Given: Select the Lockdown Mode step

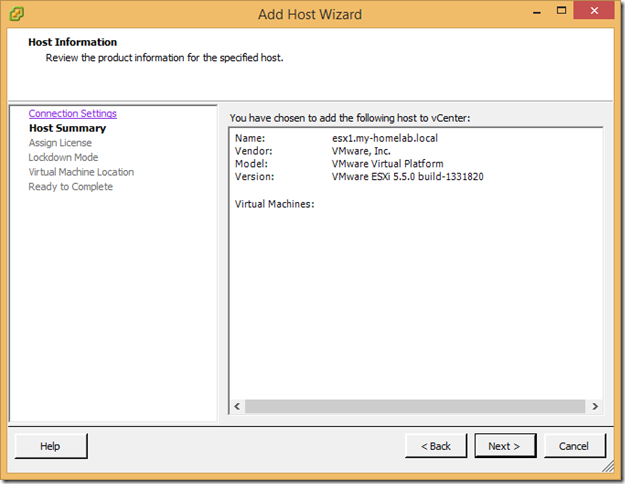Looking at the screenshot, I should pos(63,157).
